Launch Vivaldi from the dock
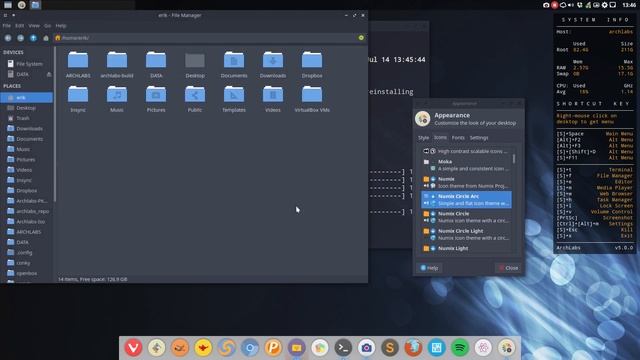Image resolution: width=640 pixels, height=360 pixels. [x=133, y=347]
